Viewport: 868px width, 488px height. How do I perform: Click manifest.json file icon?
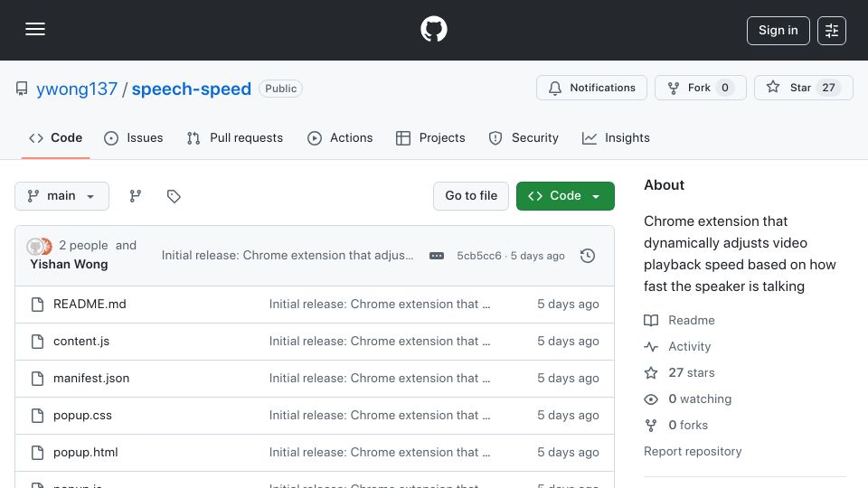37,379
